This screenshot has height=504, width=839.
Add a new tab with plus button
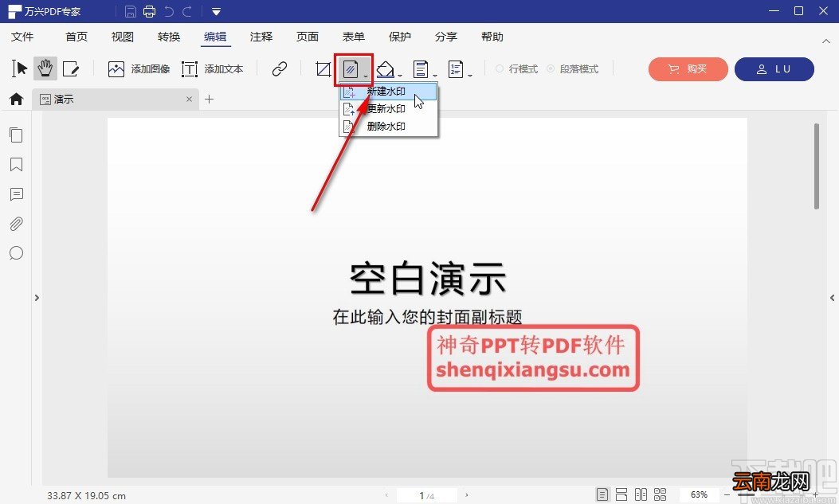[210, 99]
